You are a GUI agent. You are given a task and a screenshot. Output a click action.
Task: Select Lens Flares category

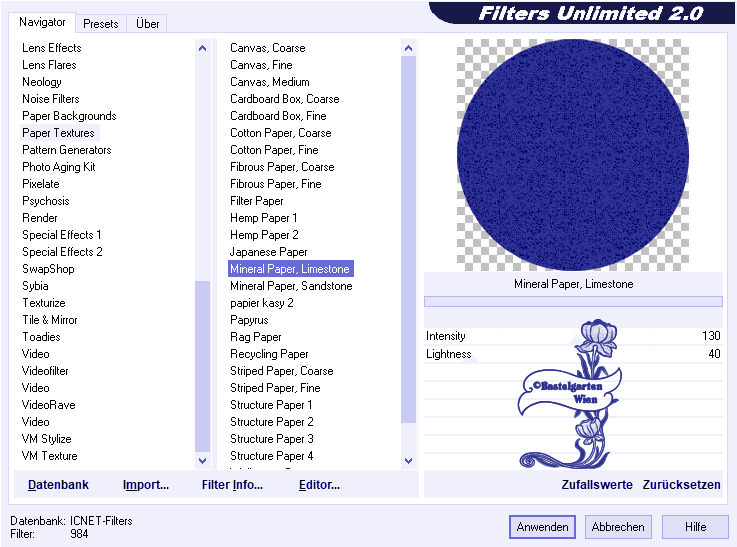tap(49, 65)
